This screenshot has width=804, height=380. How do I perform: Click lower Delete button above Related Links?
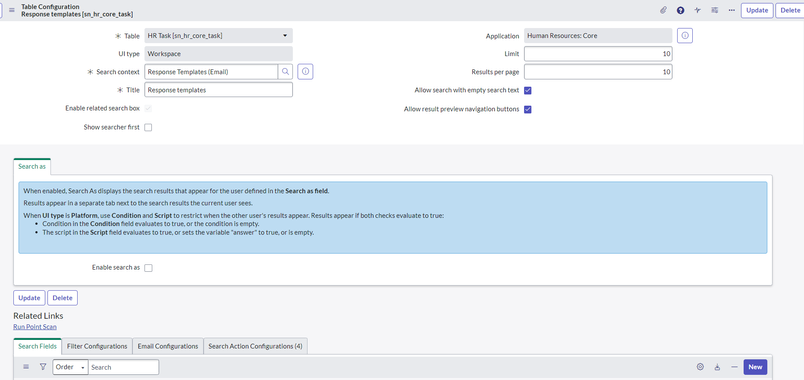[x=63, y=298]
